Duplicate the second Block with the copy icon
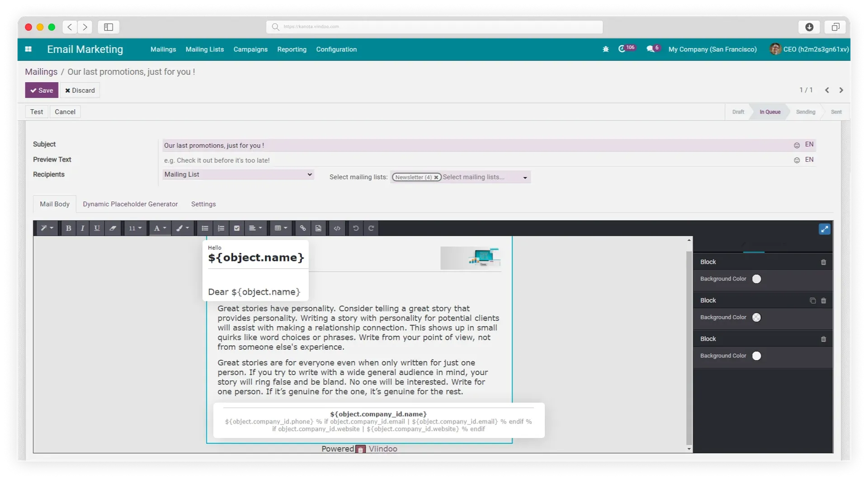Viewport: 868px width, 480px height. click(812, 301)
